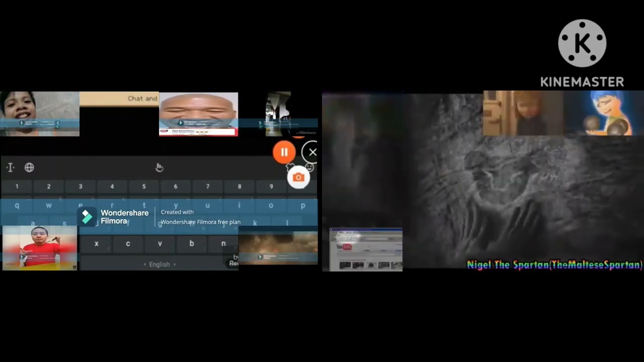The width and height of the screenshot is (644, 362).
Task: Tap the globe language switch icon
Action: tap(29, 167)
